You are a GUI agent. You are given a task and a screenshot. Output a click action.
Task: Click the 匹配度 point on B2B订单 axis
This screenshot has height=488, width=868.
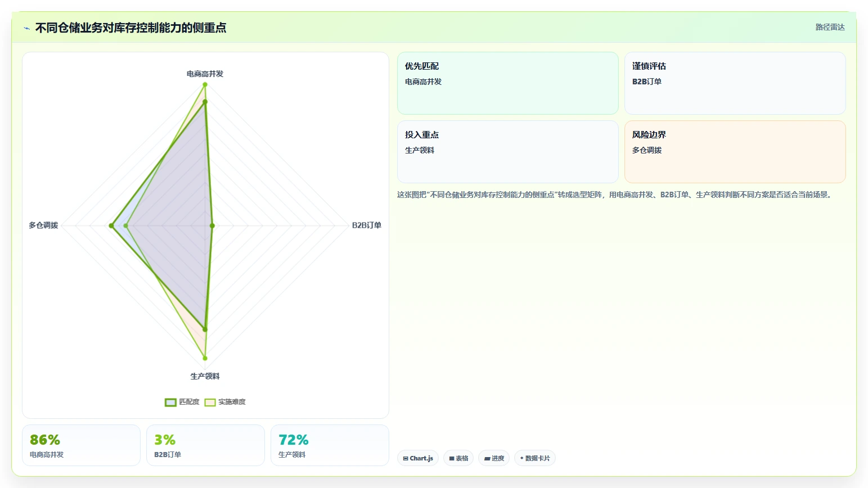point(212,225)
